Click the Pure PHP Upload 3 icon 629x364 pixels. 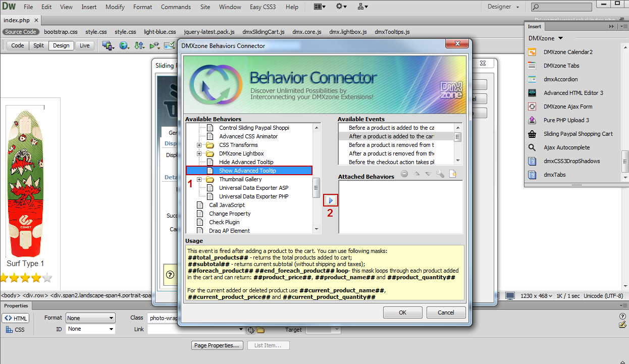(532, 120)
